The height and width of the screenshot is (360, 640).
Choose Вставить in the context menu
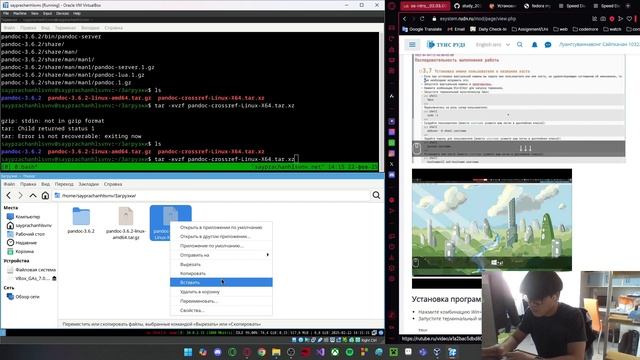coord(221,282)
